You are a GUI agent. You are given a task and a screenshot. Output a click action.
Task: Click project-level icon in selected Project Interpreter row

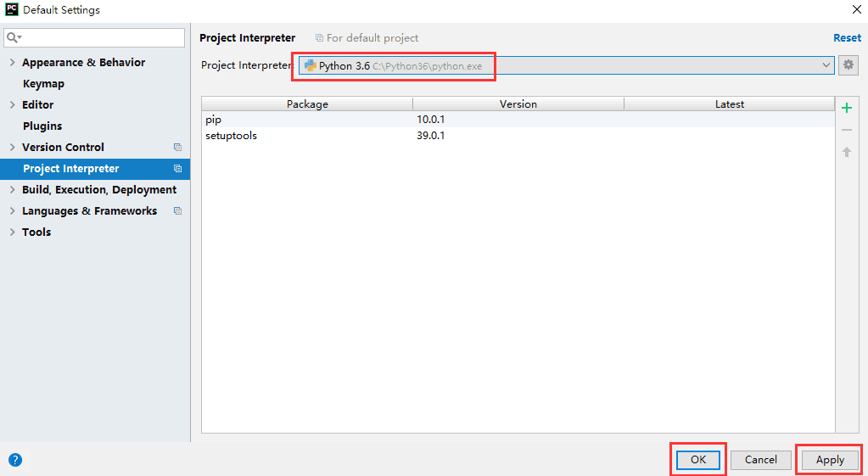tap(177, 168)
